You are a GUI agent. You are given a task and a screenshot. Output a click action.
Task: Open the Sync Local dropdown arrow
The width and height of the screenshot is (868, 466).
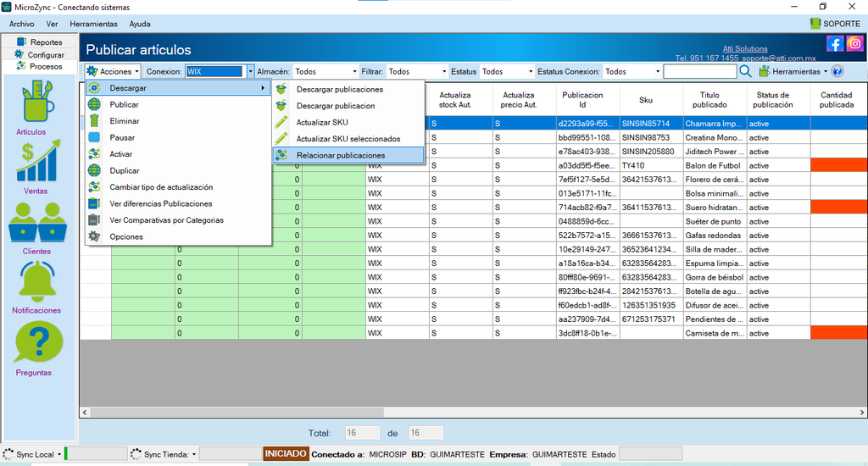(x=59, y=454)
